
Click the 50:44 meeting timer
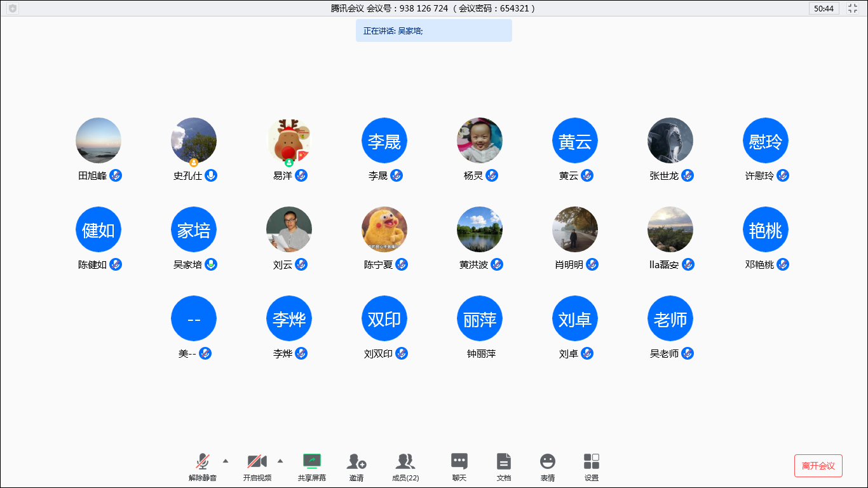[x=824, y=8]
